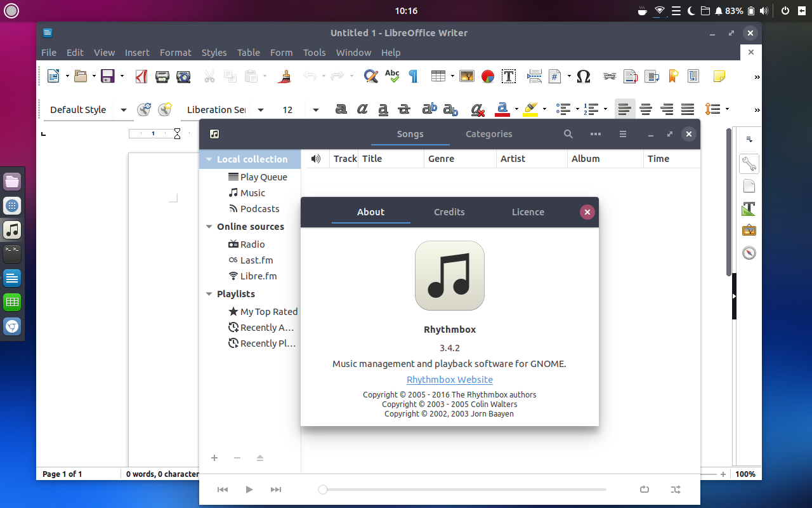
Task: Sort by Artist column header
Action: 532,159
